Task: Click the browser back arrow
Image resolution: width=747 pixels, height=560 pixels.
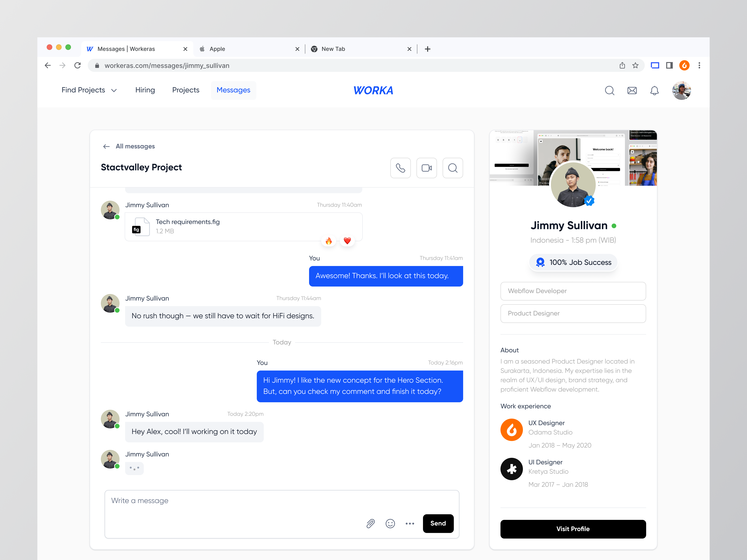Action: (48, 65)
